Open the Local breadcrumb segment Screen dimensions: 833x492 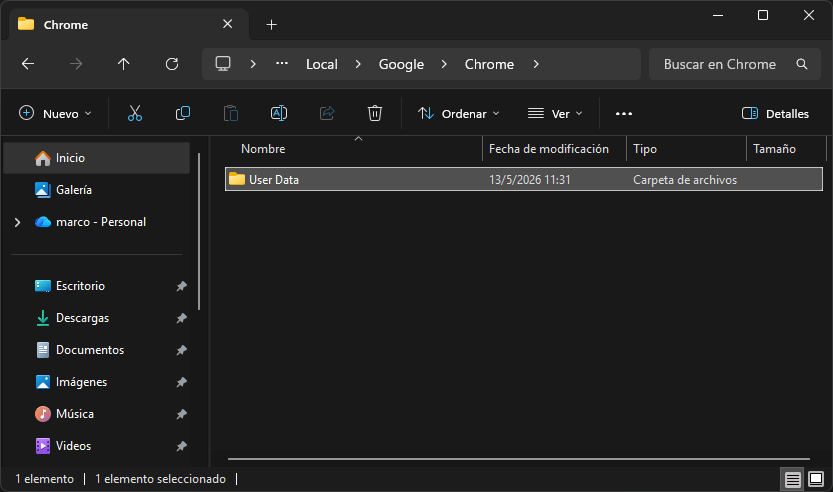(x=321, y=64)
